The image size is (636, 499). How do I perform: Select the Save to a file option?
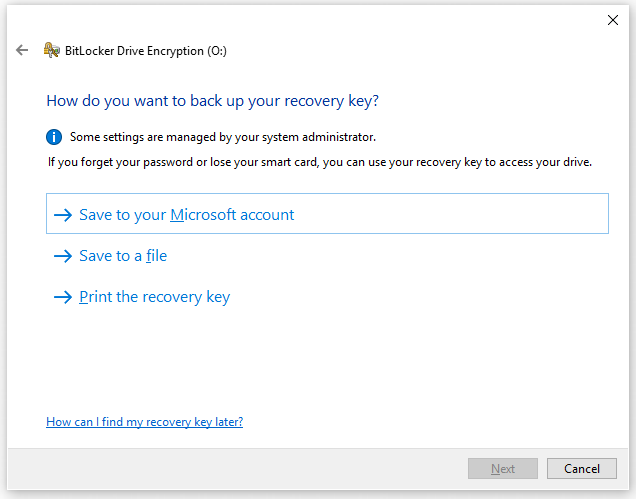[123, 256]
